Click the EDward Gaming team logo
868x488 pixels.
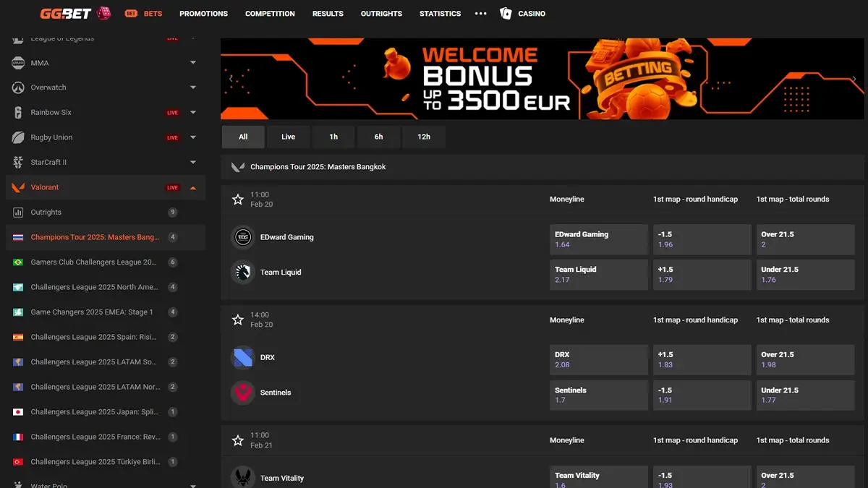(x=243, y=237)
